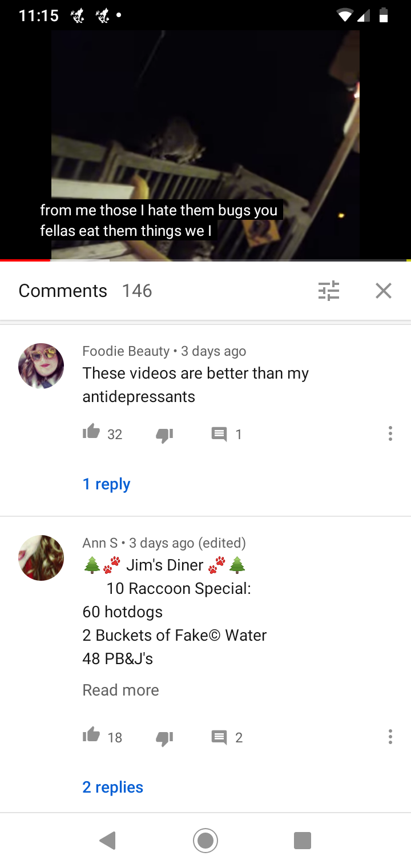Tap the raccoon video player
The height and width of the screenshot is (868, 411).
(x=205, y=145)
